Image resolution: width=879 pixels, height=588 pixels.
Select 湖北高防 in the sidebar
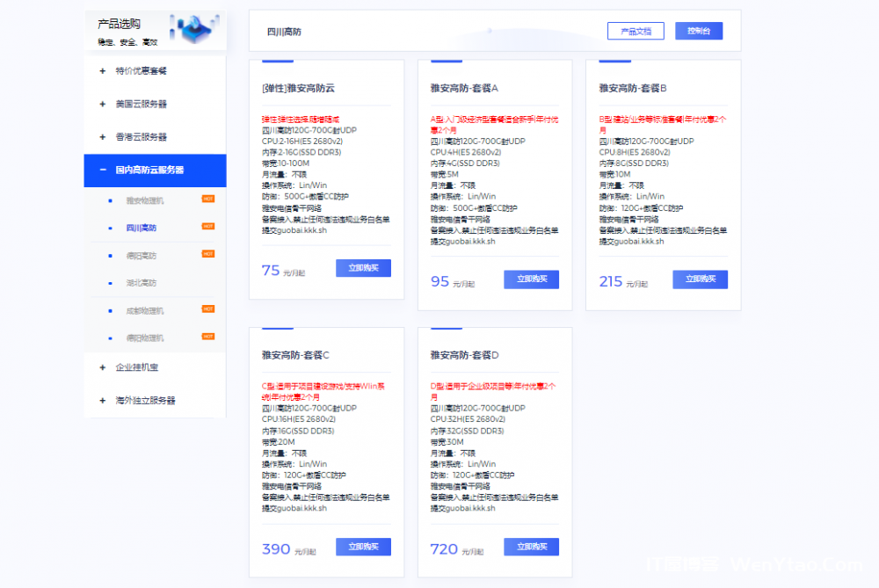(x=141, y=281)
